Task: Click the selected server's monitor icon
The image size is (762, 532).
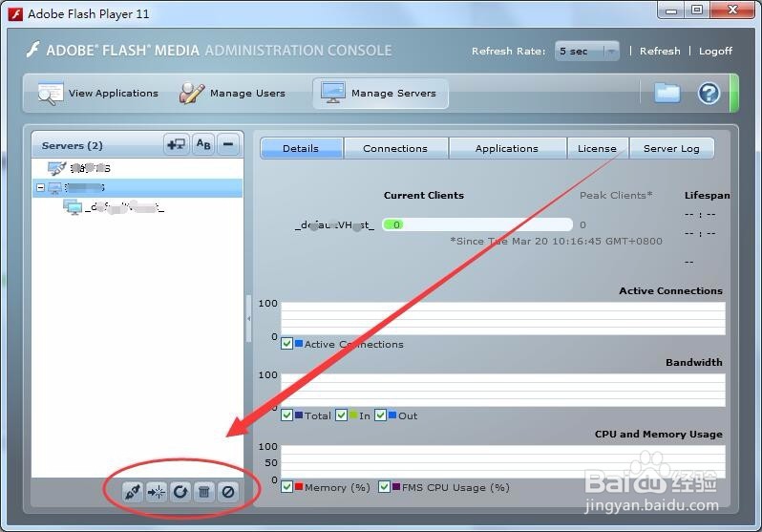Action: [x=55, y=188]
